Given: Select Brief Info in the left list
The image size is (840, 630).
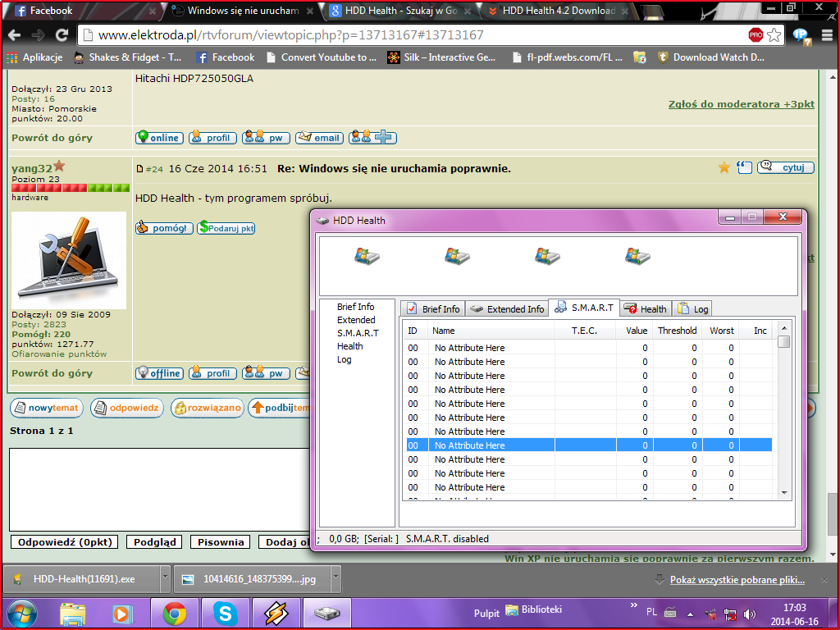Looking at the screenshot, I should click(355, 307).
